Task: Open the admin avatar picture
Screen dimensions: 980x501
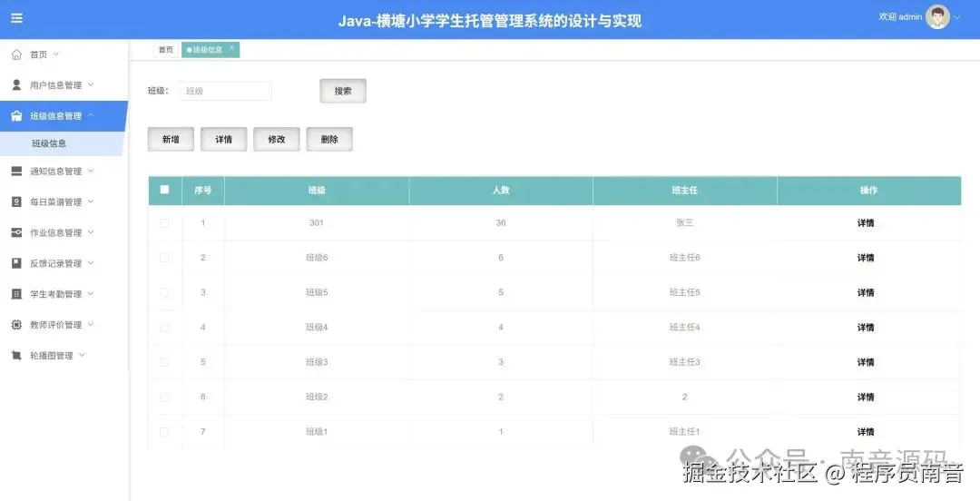Action: (x=936, y=17)
